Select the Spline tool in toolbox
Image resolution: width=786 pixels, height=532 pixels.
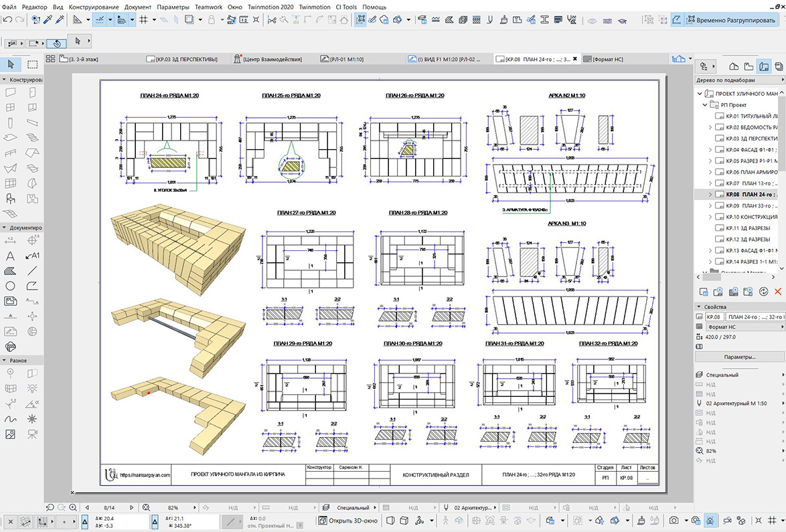click(x=10, y=419)
